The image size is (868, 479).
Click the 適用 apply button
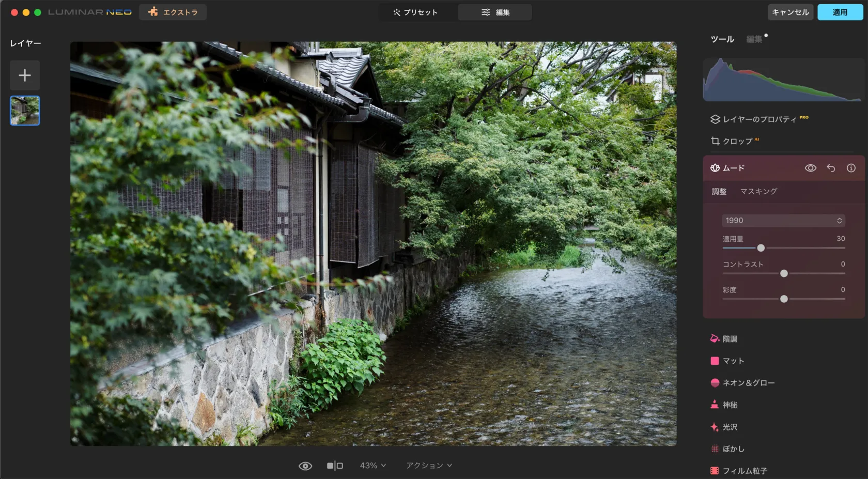[x=840, y=12]
